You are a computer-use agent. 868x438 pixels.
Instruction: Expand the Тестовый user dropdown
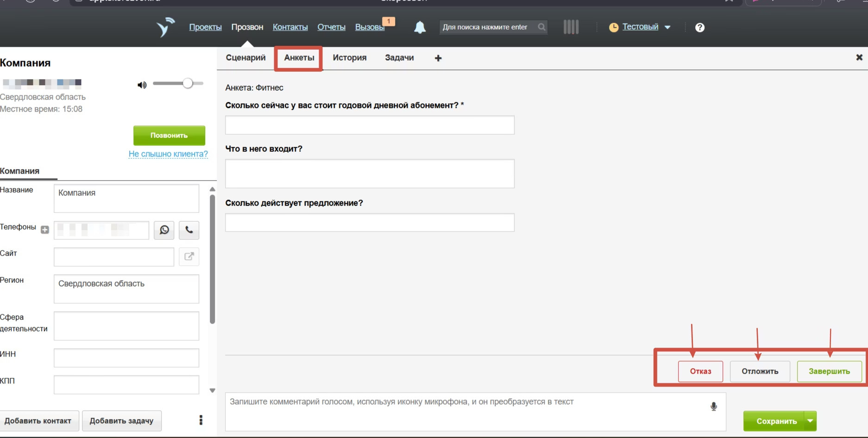pyautogui.click(x=667, y=27)
